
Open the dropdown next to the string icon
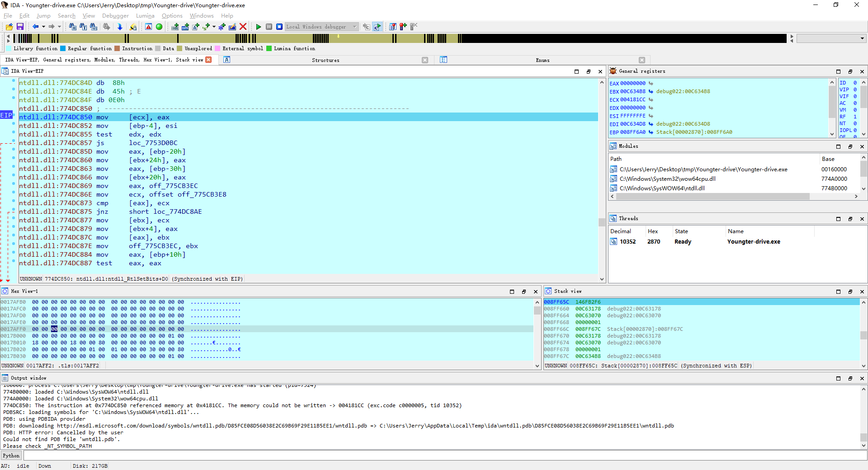[x=214, y=27]
